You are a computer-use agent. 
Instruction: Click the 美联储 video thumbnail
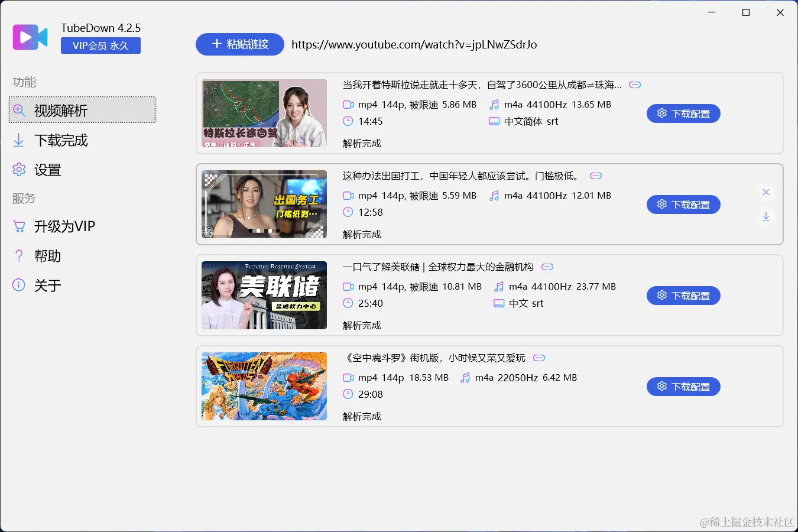point(264,296)
